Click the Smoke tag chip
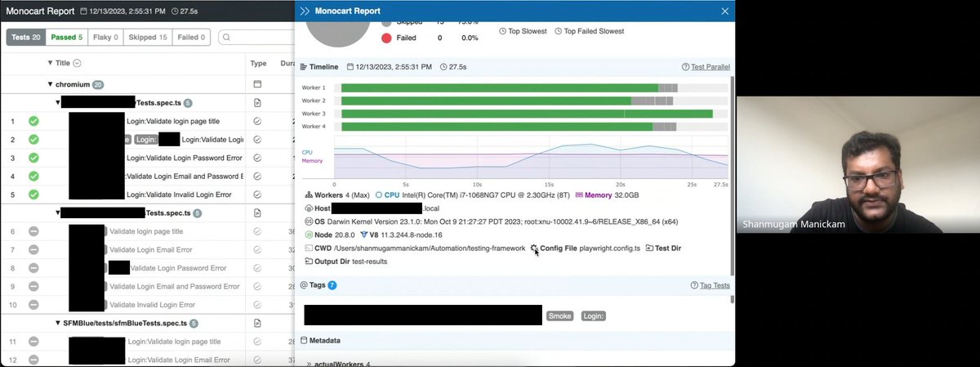Image resolution: width=980 pixels, height=367 pixels. [560, 316]
